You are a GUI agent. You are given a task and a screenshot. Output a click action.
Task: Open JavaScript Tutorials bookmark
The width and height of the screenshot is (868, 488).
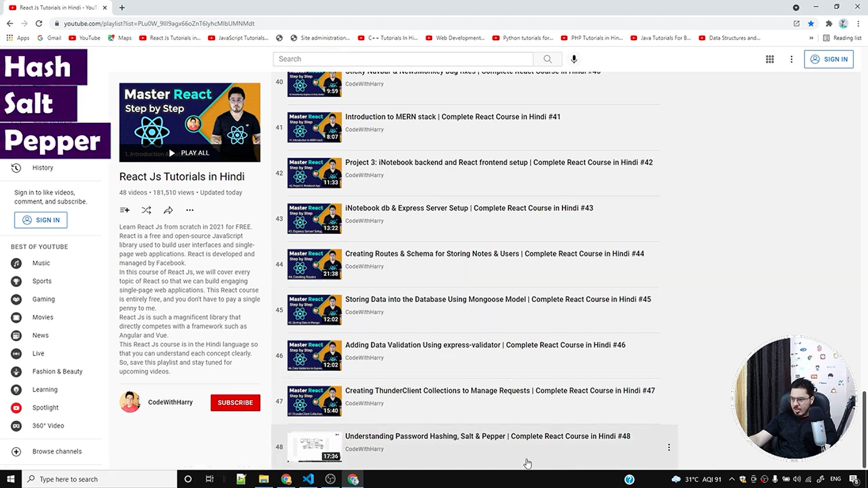[x=238, y=38]
